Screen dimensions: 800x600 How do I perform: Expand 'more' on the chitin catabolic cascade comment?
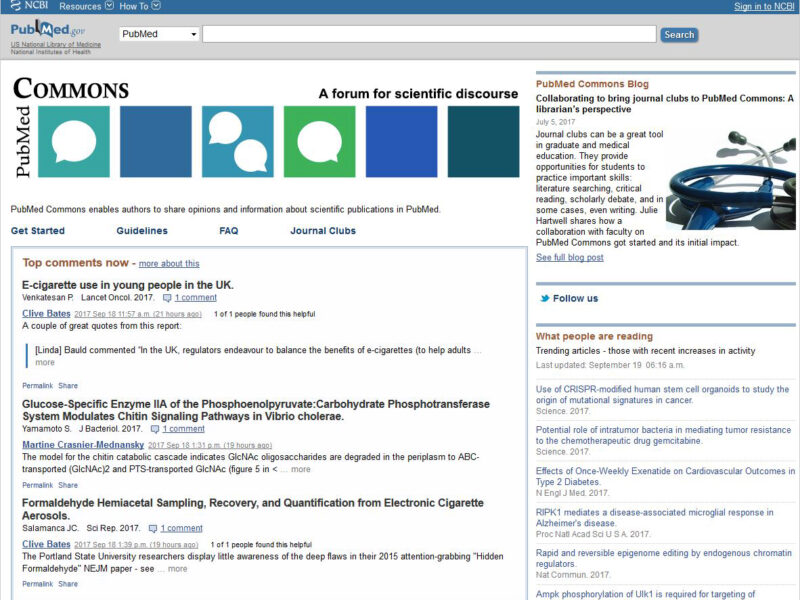[301, 469]
